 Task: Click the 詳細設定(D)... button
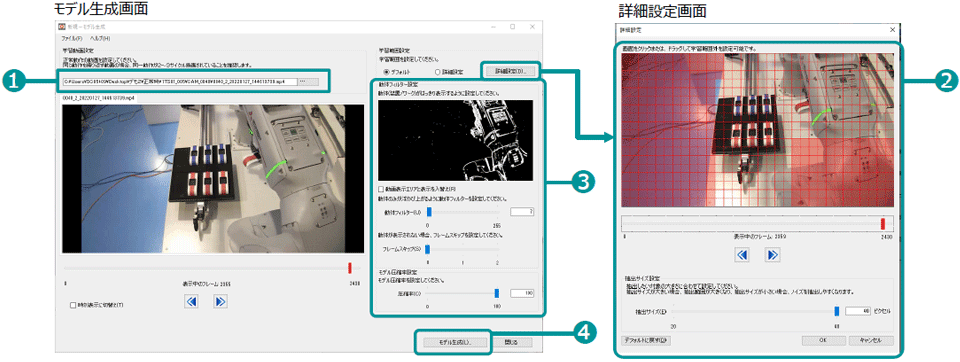pos(511,71)
